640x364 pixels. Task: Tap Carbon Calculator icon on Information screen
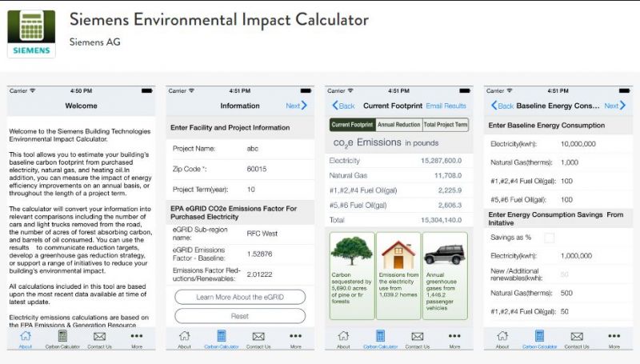click(222, 336)
